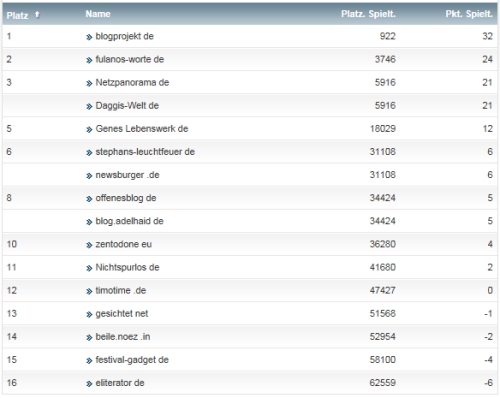Open the Nichtspurlos de link
Viewport: 500px width, 398px height.
point(127,267)
